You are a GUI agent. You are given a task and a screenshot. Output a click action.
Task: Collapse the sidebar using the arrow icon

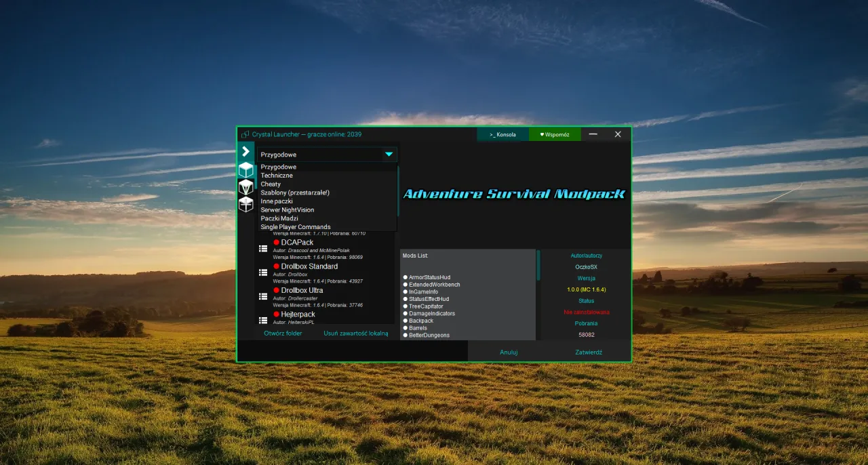[245, 151]
